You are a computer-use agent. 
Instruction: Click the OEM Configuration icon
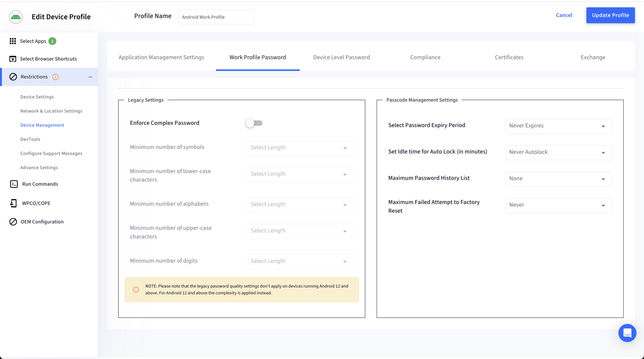13,222
